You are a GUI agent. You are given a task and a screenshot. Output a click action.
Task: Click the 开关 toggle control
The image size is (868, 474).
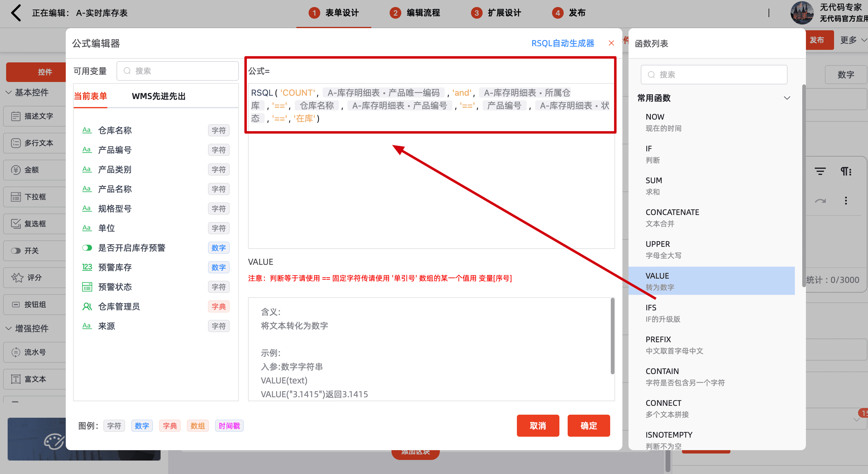[x=31, y=251]
